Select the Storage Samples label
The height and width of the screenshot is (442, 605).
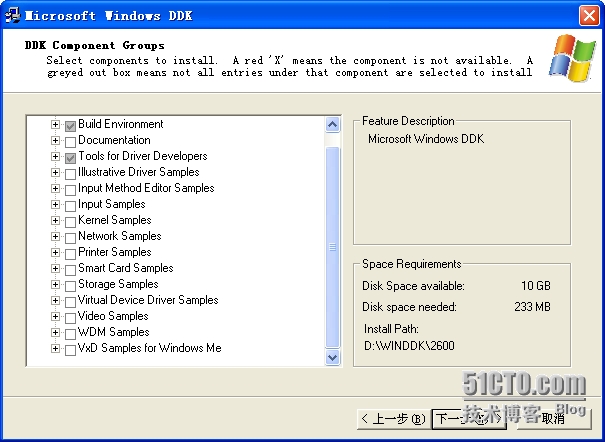(x=118, y=284)
